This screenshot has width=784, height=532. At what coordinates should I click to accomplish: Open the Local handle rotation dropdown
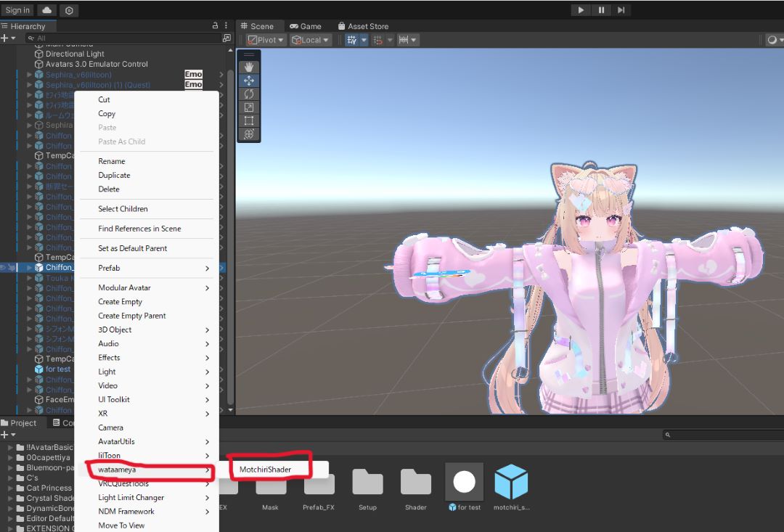(x=311, y=40)
